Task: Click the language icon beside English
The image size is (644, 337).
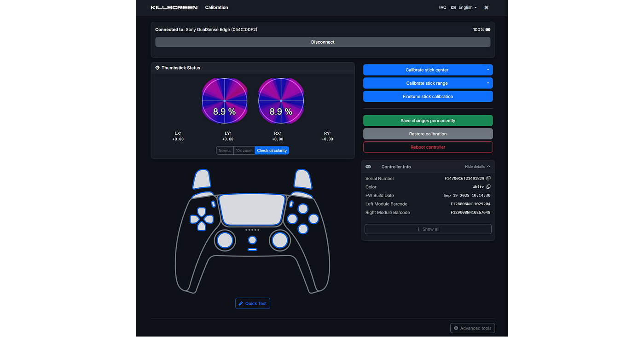Action: tap(453, 7)
